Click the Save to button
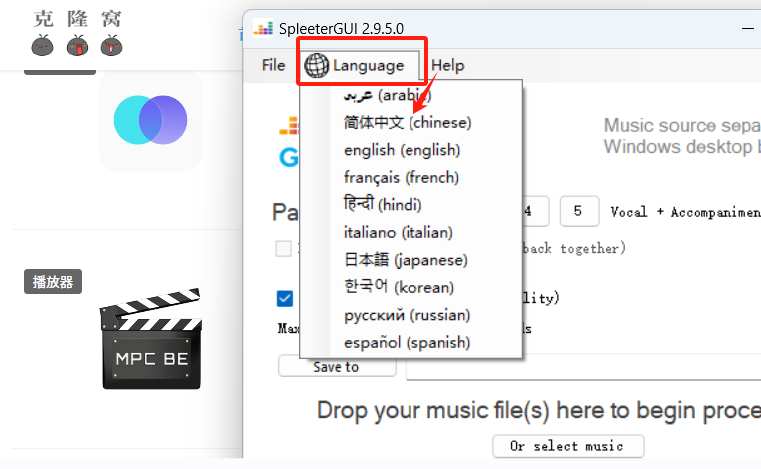 [337, 367]
